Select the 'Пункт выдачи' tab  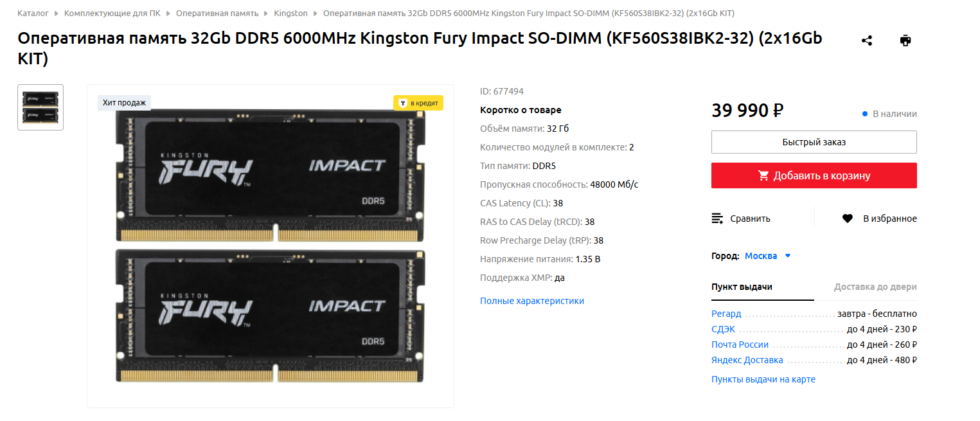(742, 287)
